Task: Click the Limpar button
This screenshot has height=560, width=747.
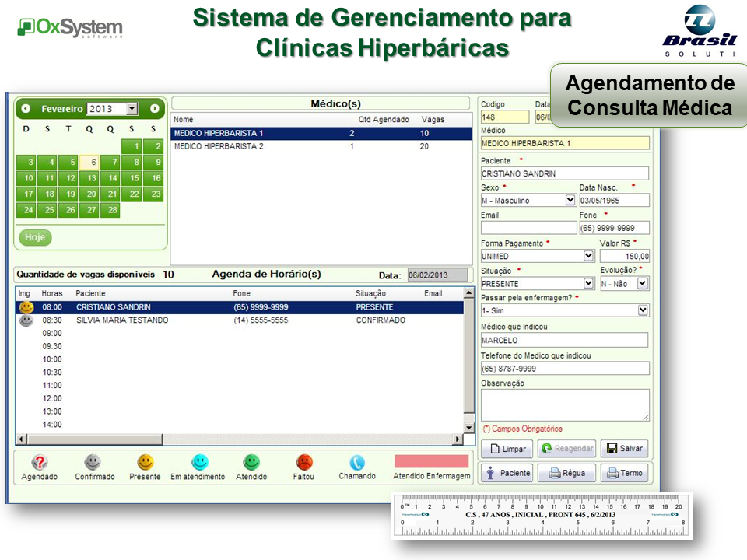Action: 507,449
